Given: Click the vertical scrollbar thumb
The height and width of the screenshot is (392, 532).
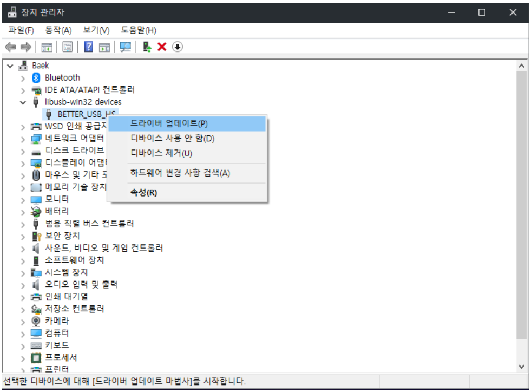Looking at the screenshot, I should [522, 205].
